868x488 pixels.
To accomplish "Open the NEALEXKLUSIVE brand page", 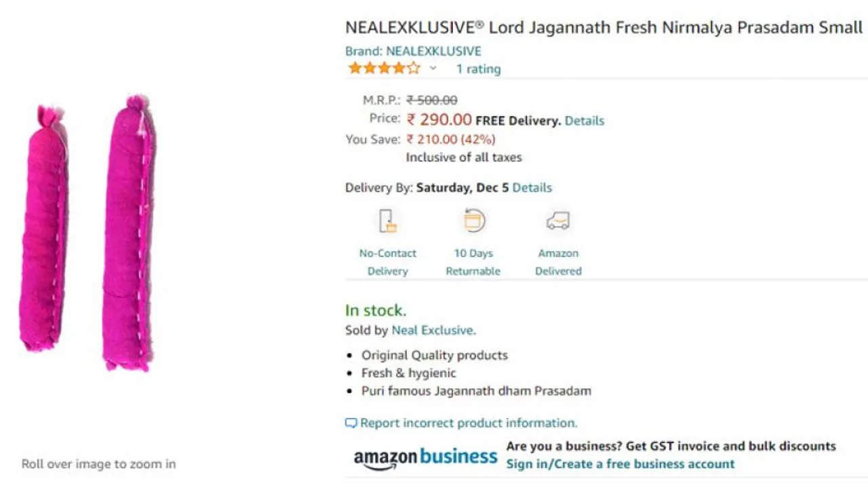I will [x=433, y=50].
